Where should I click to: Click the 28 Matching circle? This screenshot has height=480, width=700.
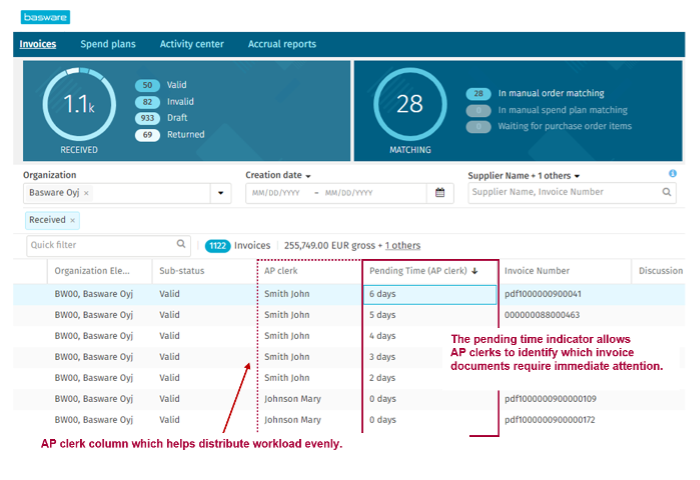410,104
